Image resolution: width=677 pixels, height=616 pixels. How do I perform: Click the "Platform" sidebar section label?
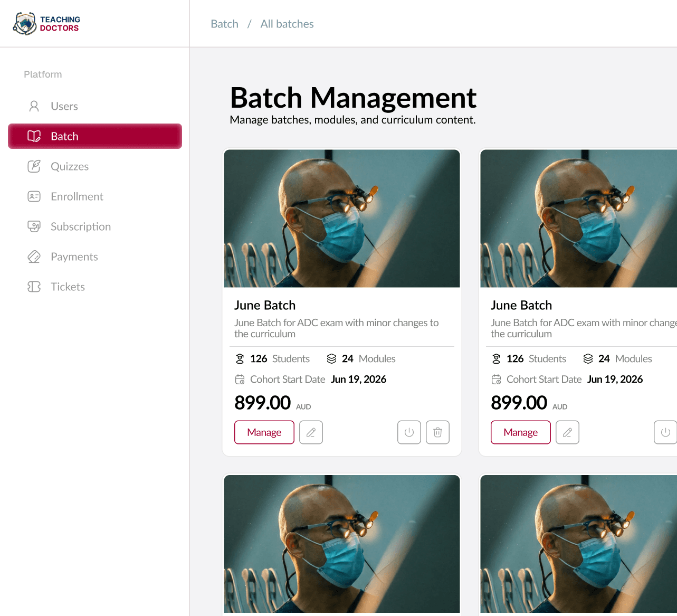coord(43,74)
